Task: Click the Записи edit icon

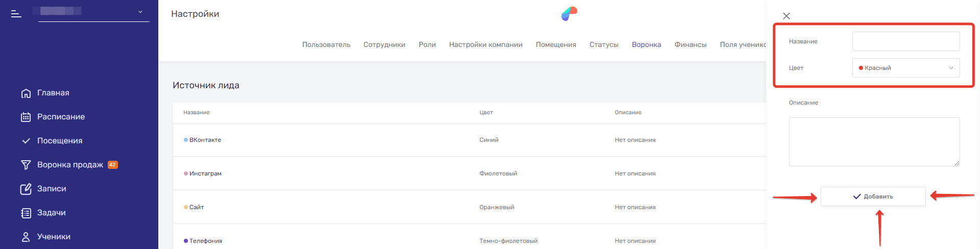Action: coord(26,189)
